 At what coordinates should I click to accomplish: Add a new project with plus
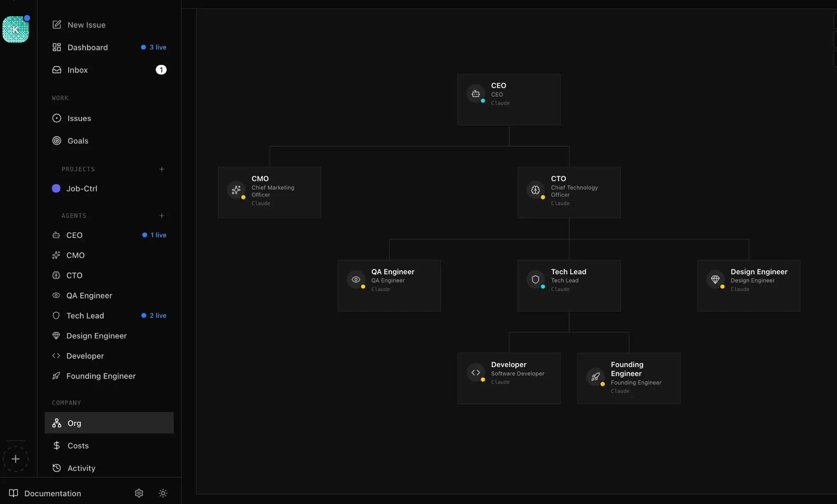click(x=162, y=169)
